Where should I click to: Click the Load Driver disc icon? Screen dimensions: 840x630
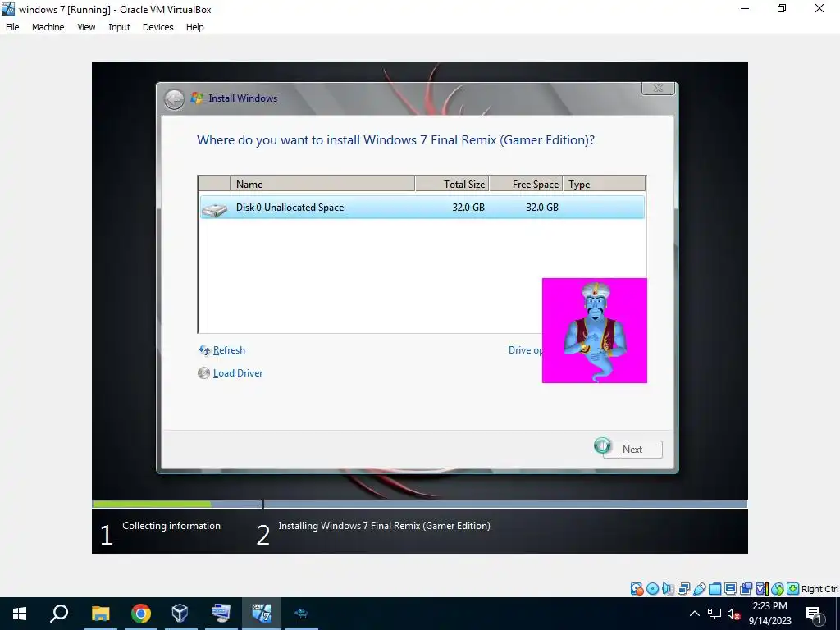[x=203, y=373]
